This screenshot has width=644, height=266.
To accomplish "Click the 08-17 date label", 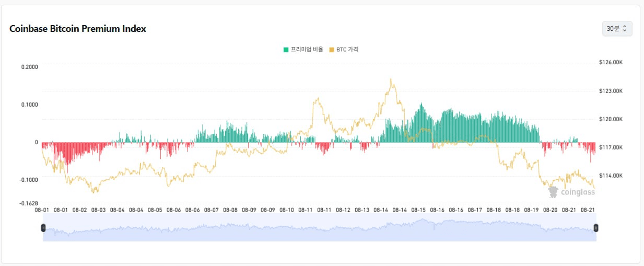I will [x=475, y=210].
